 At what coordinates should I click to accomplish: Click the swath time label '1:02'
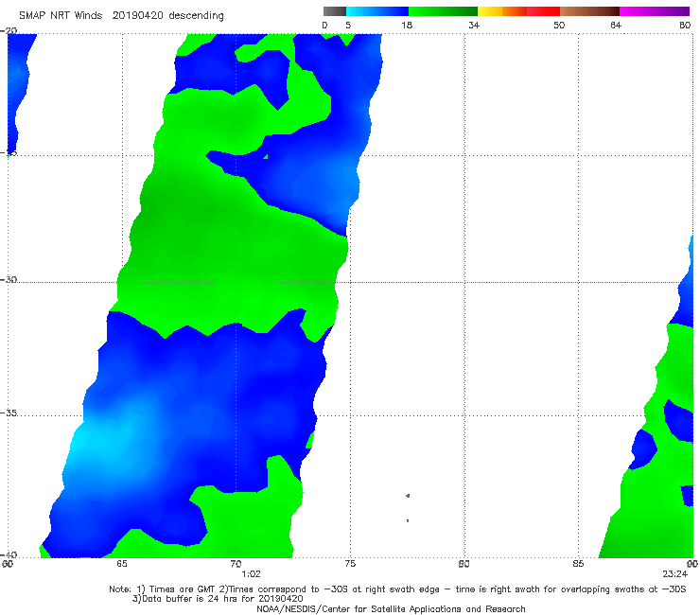pyautogui.click(x=251, y=574)
